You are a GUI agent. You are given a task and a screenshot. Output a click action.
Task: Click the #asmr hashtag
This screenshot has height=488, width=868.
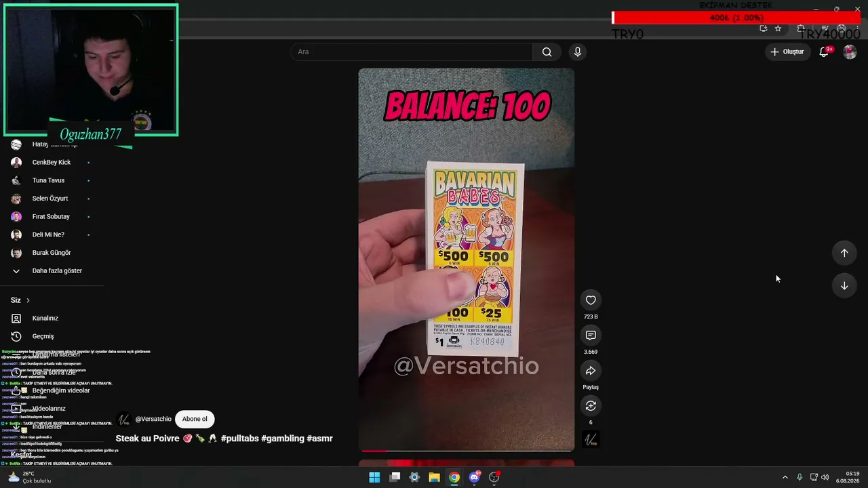click(x=319, y=439)
